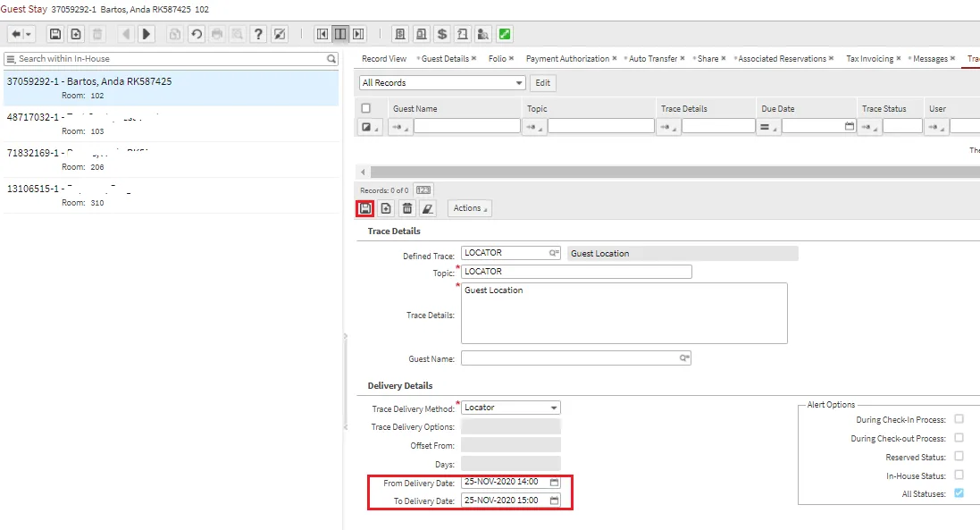Click the 123 record count icon
Image resolution: width=980 pixels, height=530 pixels.
coord(423,190)
